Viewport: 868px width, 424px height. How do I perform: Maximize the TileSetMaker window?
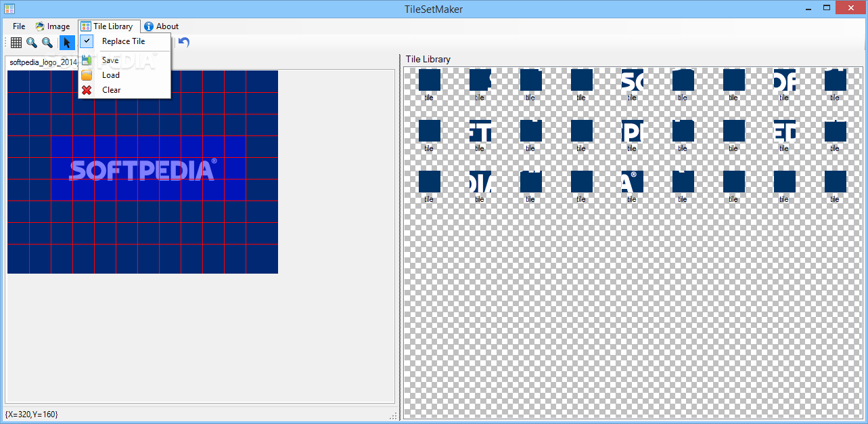(827, 7)
